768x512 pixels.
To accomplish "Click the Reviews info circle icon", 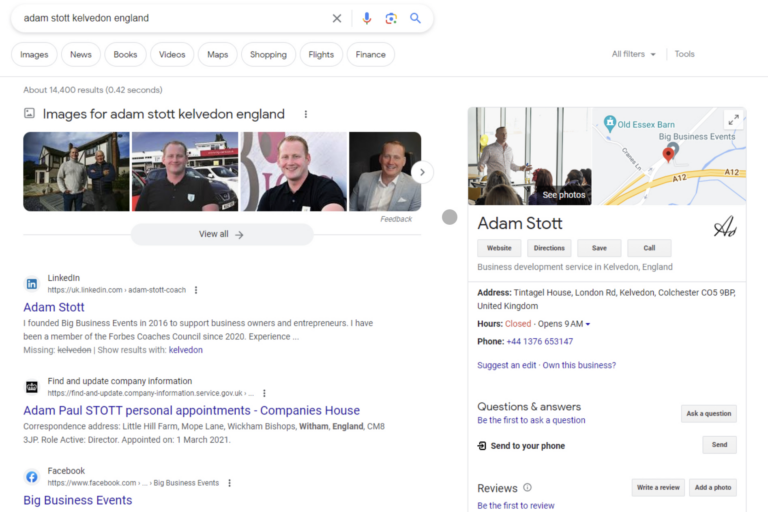I will 527,488.
